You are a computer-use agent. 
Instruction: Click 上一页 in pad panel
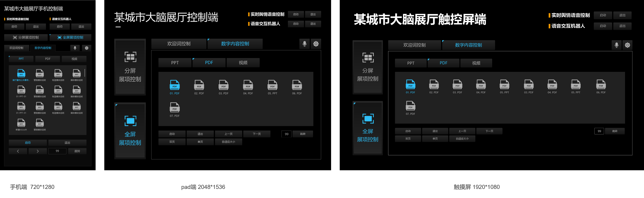coord(229,134)
